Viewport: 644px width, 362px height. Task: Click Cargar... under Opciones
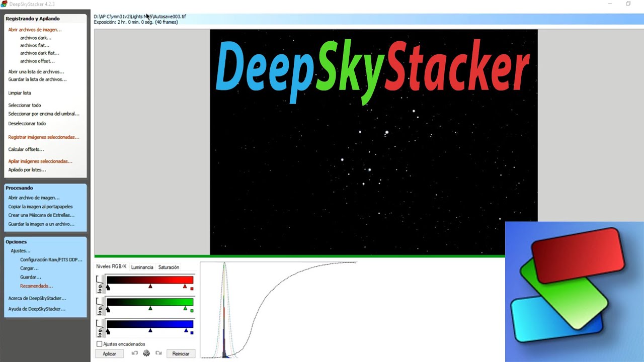point(29,268)
